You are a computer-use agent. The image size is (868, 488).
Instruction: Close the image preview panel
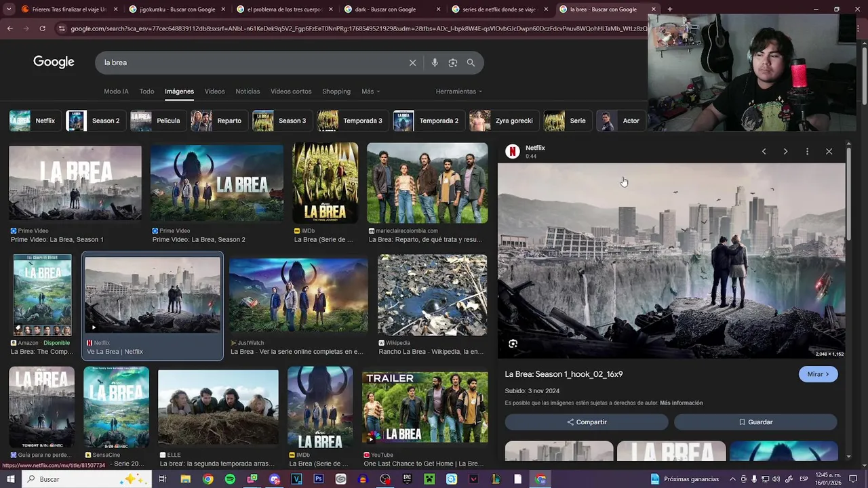(829, 151)
